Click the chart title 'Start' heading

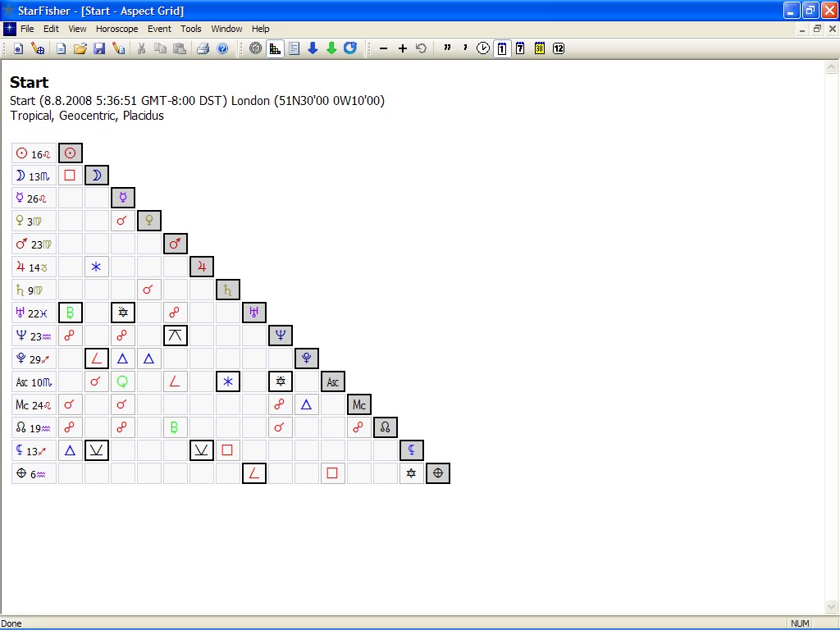pyautogui.click(x=29, y=83)
